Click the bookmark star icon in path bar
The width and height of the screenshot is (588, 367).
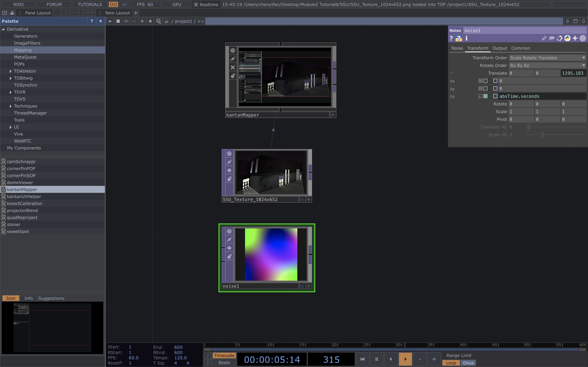tap(150, 21)
